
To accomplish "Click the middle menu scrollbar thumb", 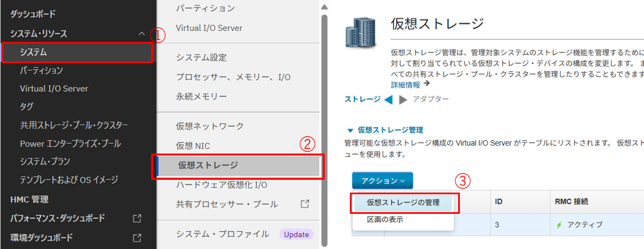I will click(x=324, y=132).
